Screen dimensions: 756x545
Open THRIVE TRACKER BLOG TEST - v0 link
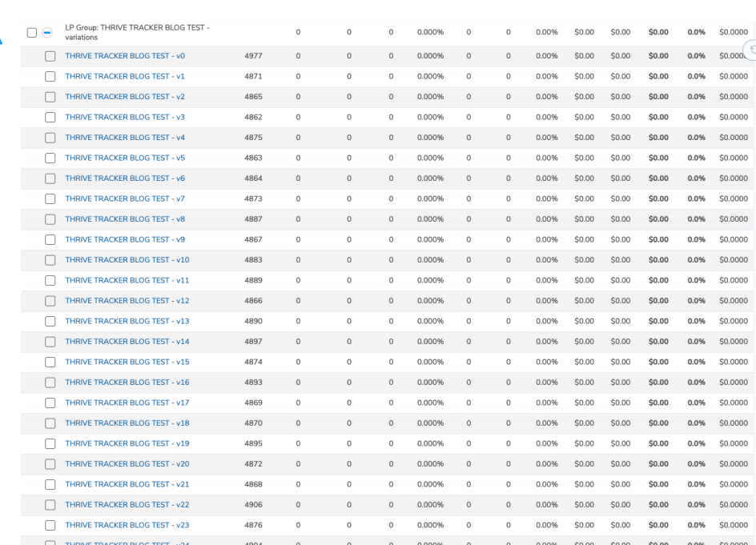click(x=125, y=56)
